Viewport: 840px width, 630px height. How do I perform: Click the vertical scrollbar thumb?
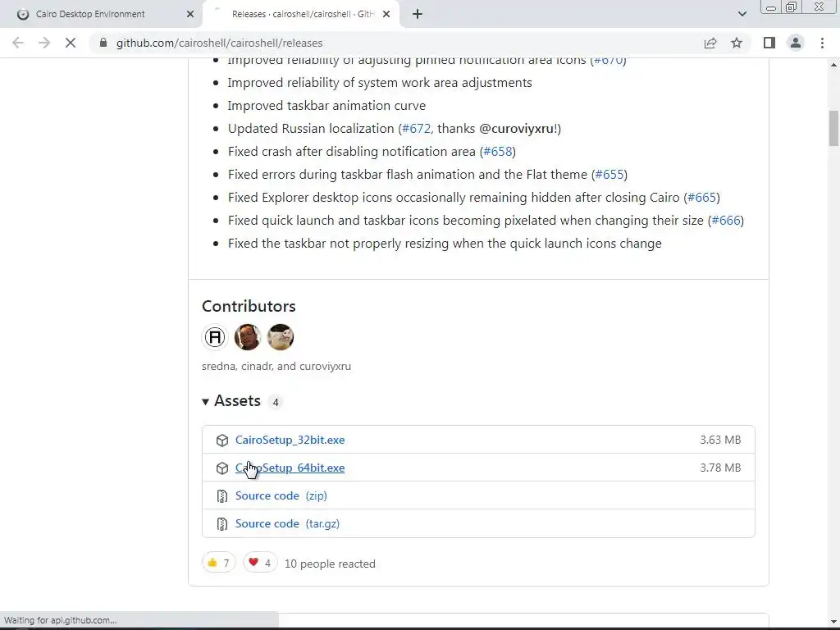833,128
